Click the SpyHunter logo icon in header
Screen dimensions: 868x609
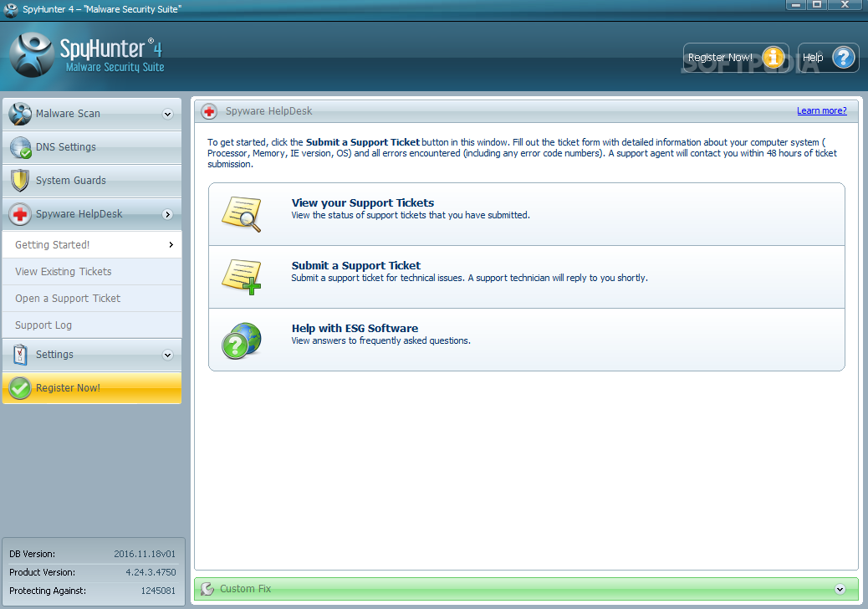click(32, 55)
